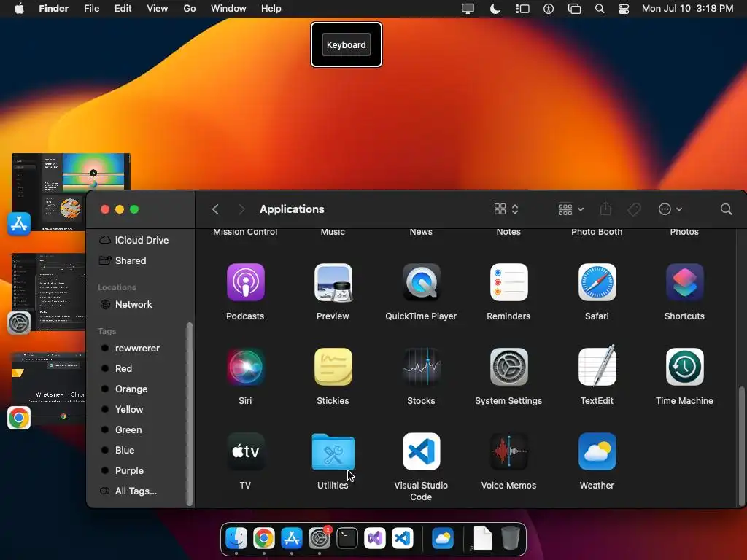747x560 pixels.
Task: Select the Voice Memos app icon
Action: (x=508, y=451)
